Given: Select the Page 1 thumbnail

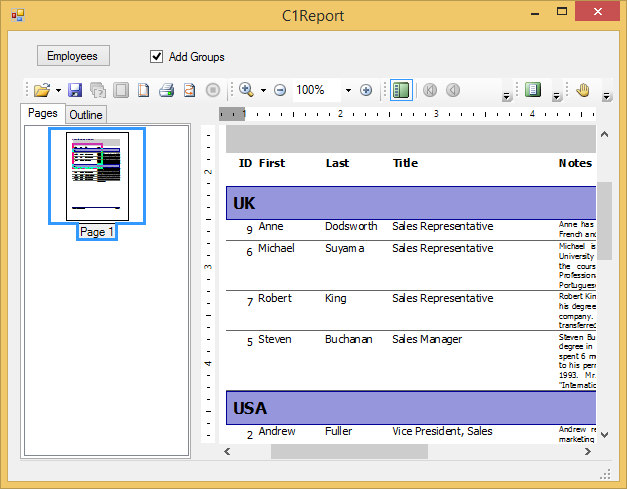Looking at the screenshot, I should coord(97,177).
